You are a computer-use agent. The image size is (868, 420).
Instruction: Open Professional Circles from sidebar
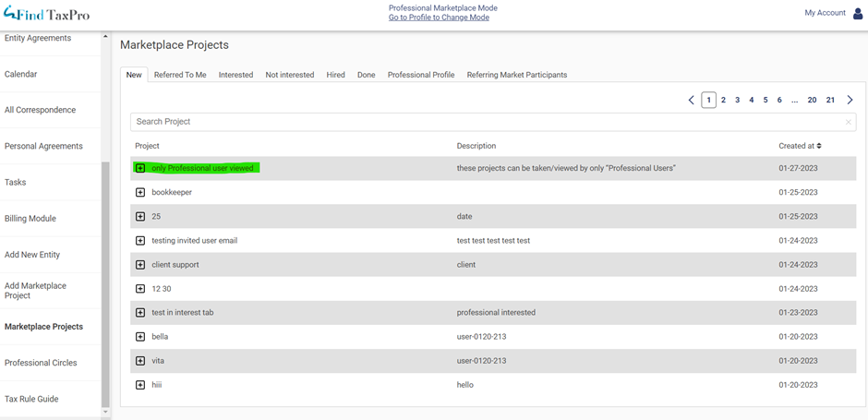pyautogui.click(x=41, y=363)
